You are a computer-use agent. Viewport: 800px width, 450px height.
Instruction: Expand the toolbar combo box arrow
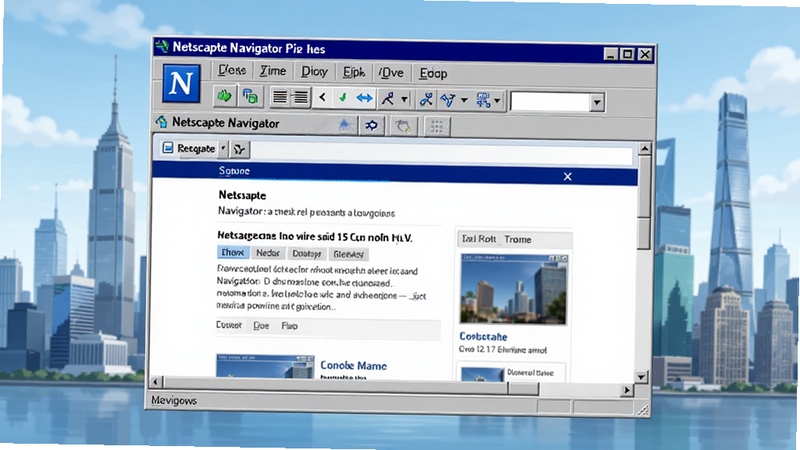(597, 103)
